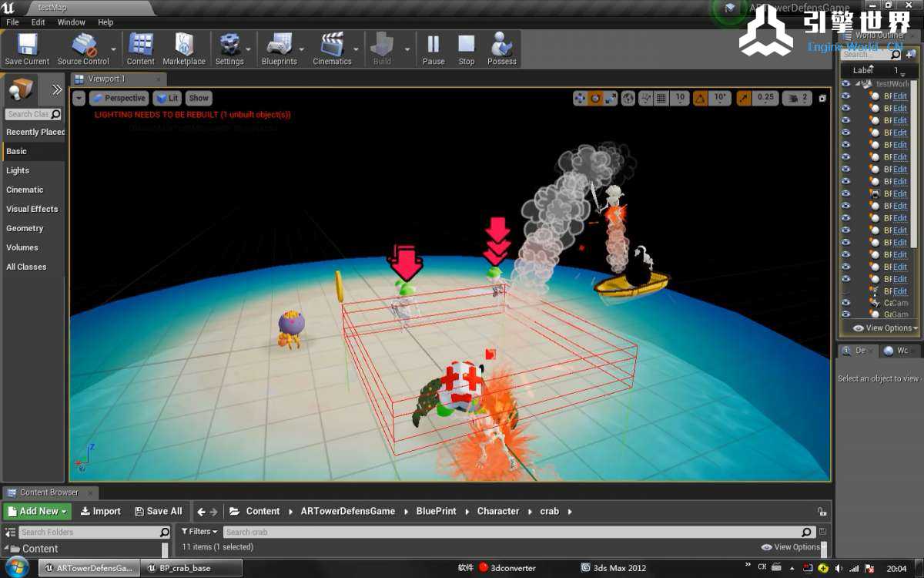Viewport: 924px width, 578px height.
Task: Toggle rotation snapping in the viewport
Action: click(x=701, y=98)
